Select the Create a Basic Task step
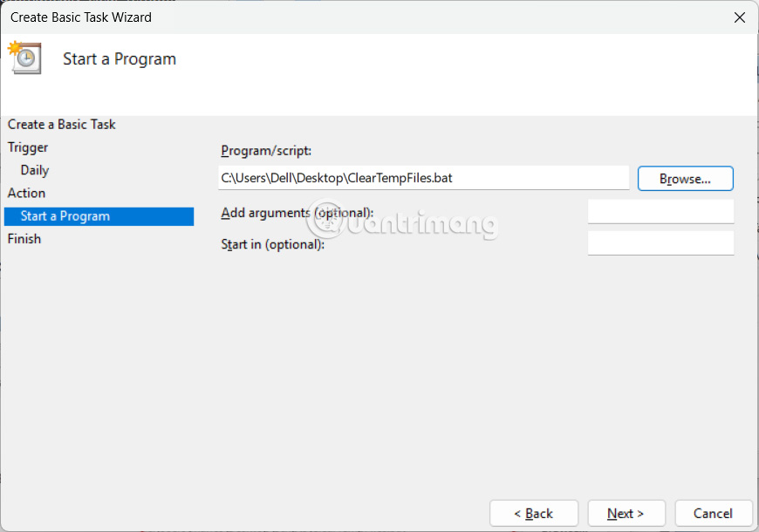Screen dimensions: 759x532 (61, 124)
